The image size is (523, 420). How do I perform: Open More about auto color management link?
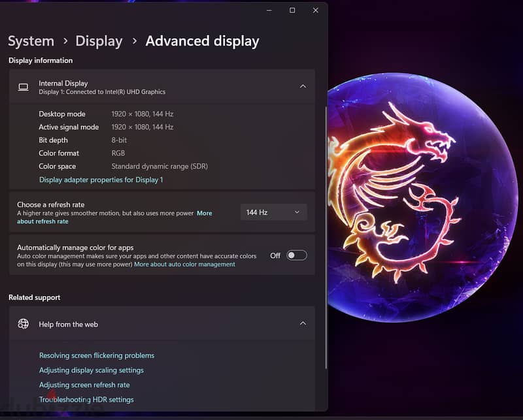pos(184,265)
